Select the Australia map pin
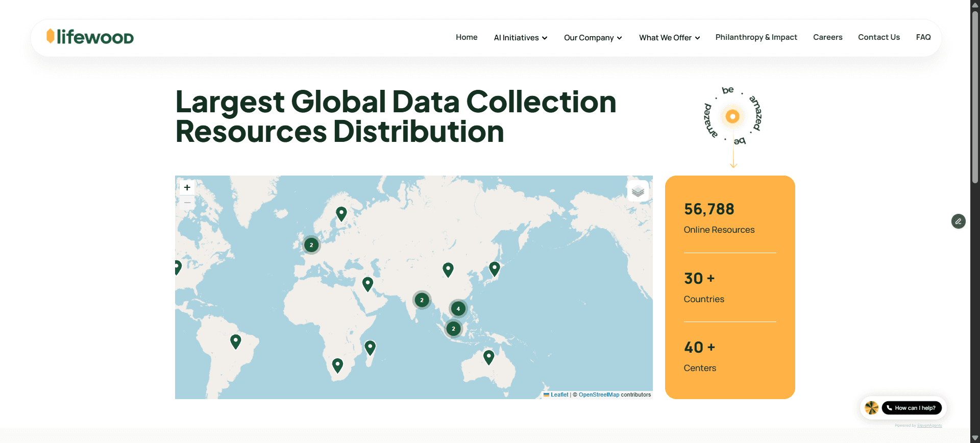Viewport: 980px width, 443px height. pos(488,357)
